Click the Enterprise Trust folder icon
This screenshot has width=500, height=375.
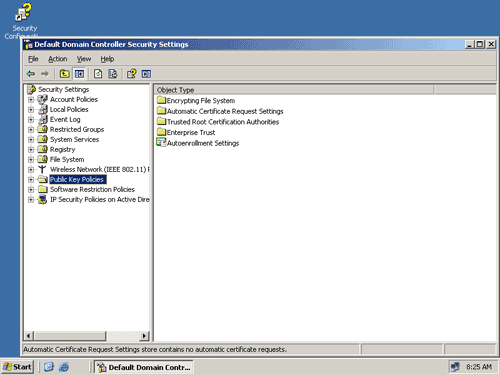point(161,132)
